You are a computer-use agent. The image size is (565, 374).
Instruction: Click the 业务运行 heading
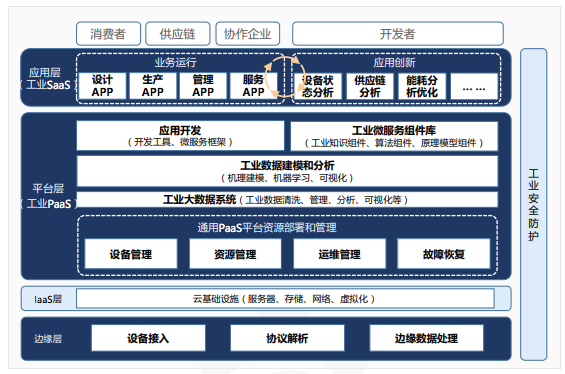pos(175,62)
